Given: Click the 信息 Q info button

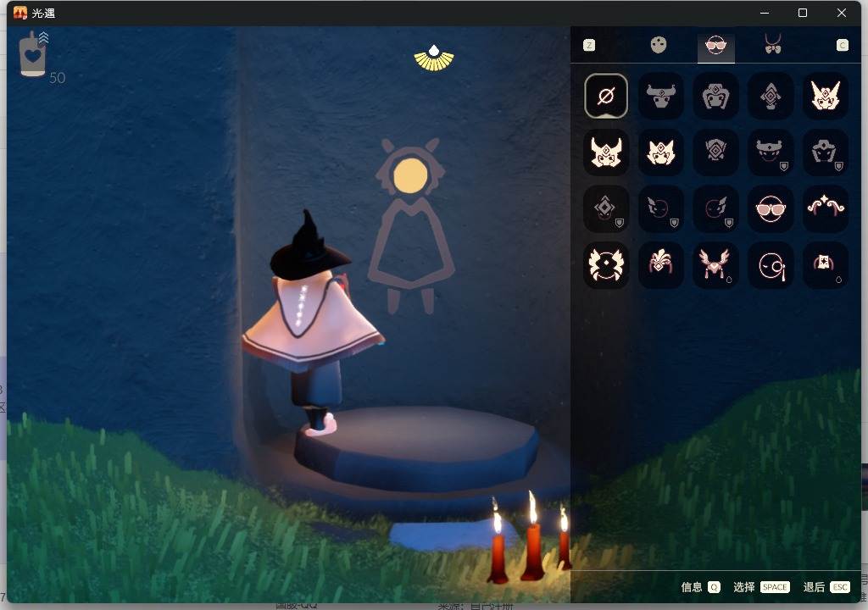Looking at the screenshot, I should (x=700, y=587).
